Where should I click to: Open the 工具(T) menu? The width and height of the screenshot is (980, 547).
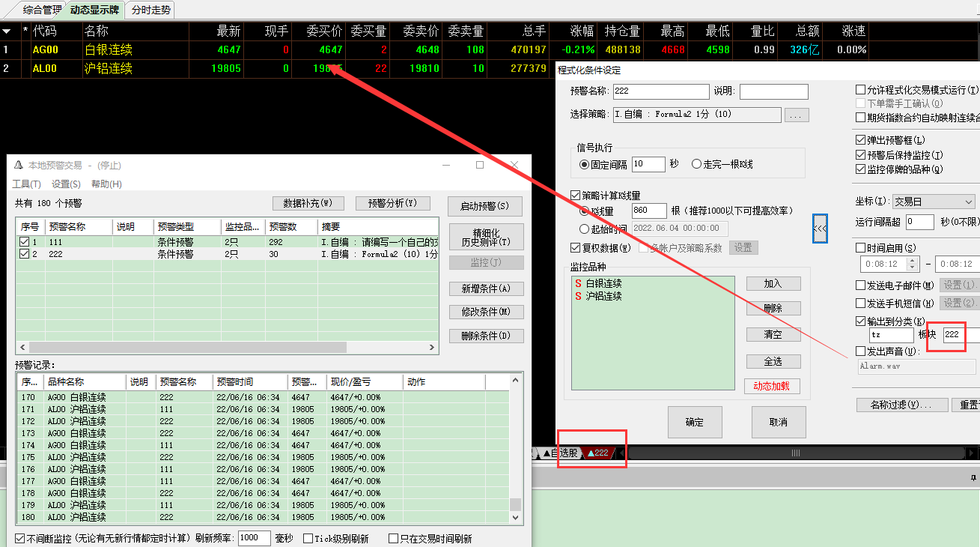point(26,184)
